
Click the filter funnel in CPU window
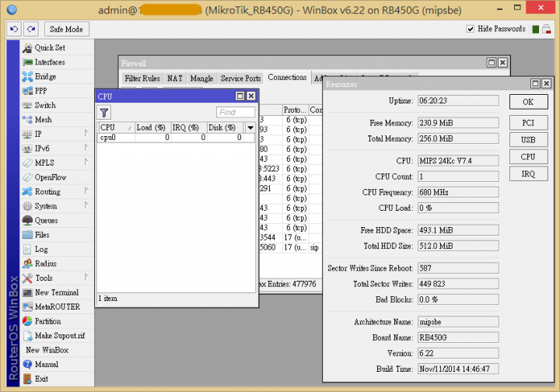click(x=104, y=113)
